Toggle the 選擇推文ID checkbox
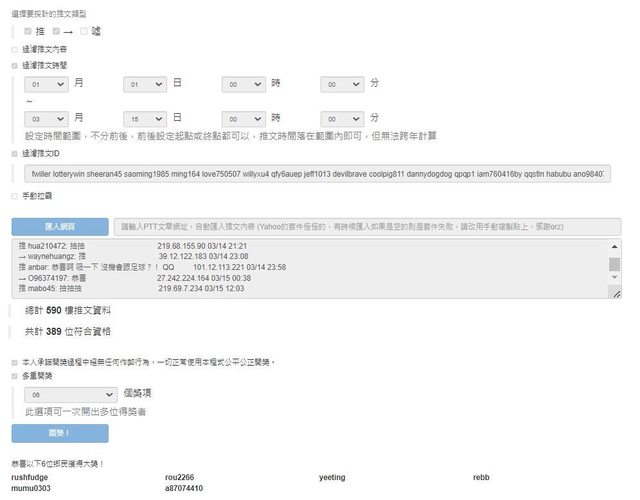Screen dimensions: 640x500 (x=14, y=154)
